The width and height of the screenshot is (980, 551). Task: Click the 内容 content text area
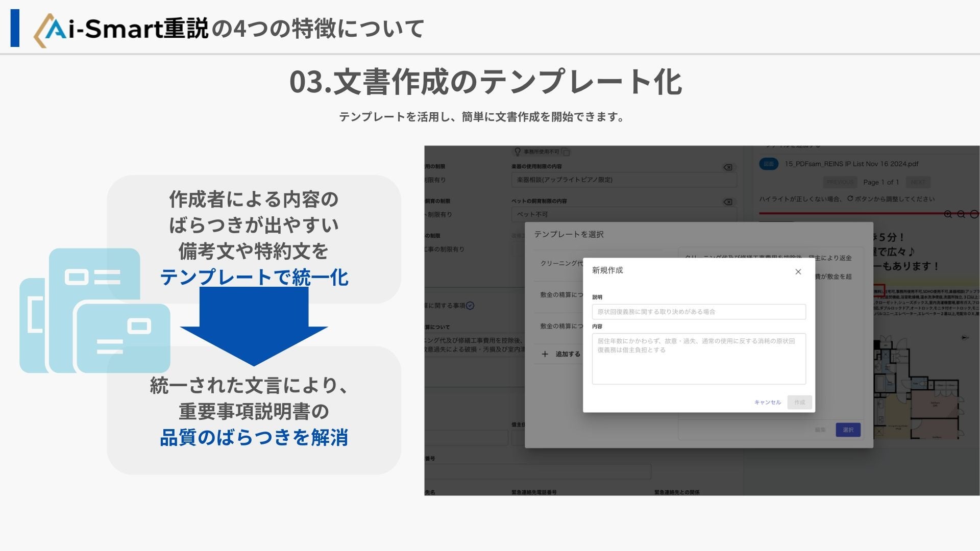point(698,359)
